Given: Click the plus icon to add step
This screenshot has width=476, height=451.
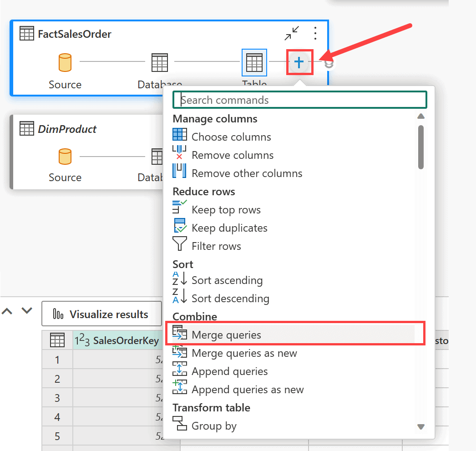Looking at the screenshot, I should coord(299,62).
